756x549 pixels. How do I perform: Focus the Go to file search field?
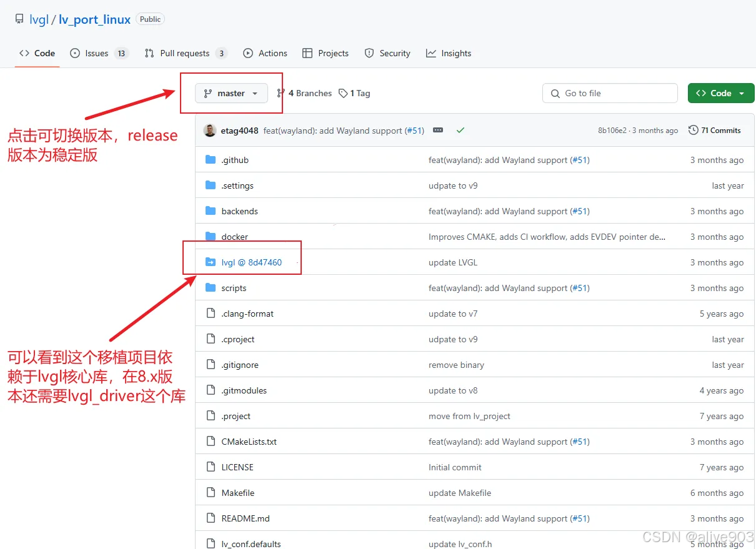[610, 93]
